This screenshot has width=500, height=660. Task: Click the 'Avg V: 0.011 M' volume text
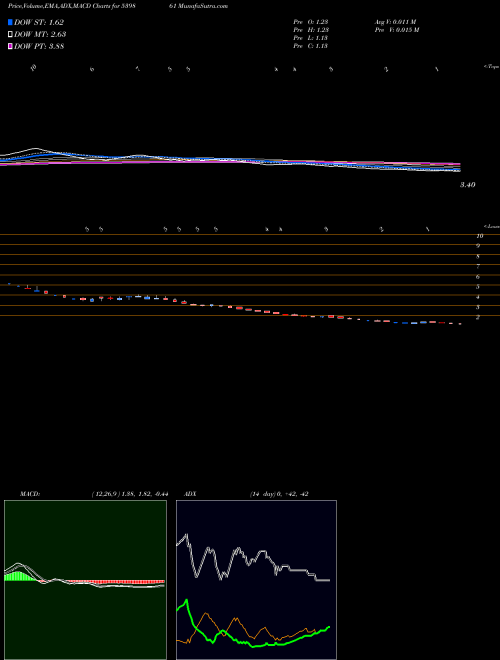[395, 21]
